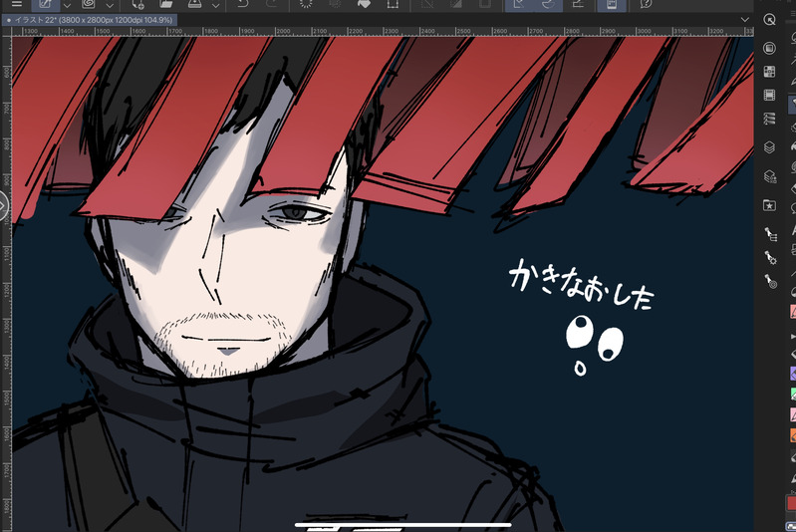
Task: Toggle Snap to Special Ruler
Action: point(548,5)
